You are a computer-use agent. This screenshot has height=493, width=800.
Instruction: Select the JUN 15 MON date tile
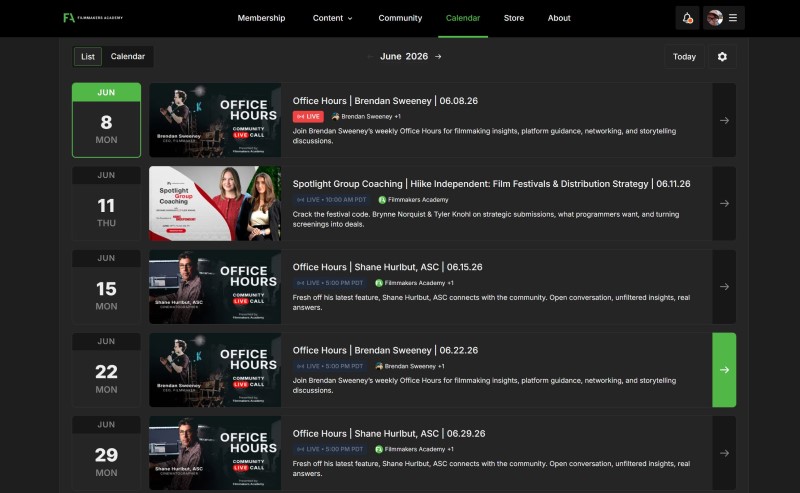click(106, 287)
